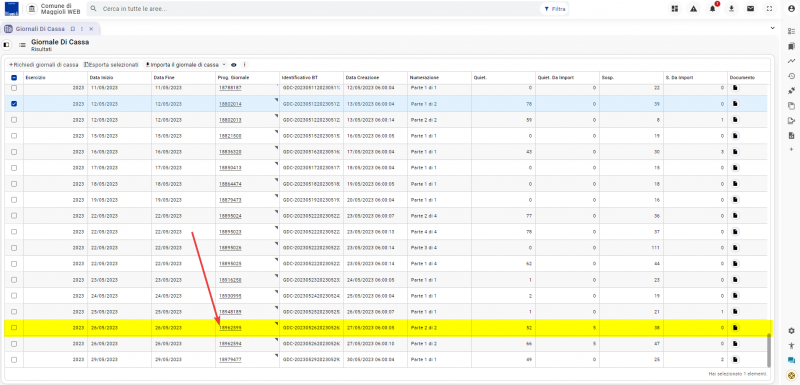Click the Cerca in tutte le aree search field

pyautogui.click(x=316, y=9)
